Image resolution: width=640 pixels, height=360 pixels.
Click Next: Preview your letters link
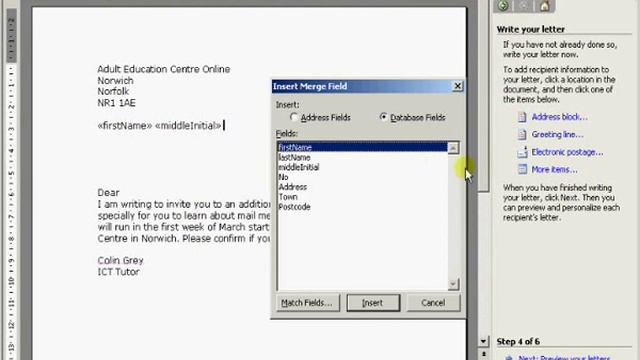[x=564, y=357]
